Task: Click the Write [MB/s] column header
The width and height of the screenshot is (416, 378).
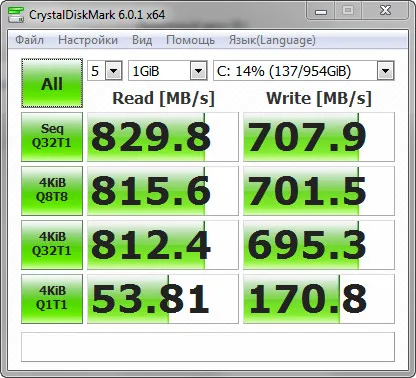Action: 319,99
